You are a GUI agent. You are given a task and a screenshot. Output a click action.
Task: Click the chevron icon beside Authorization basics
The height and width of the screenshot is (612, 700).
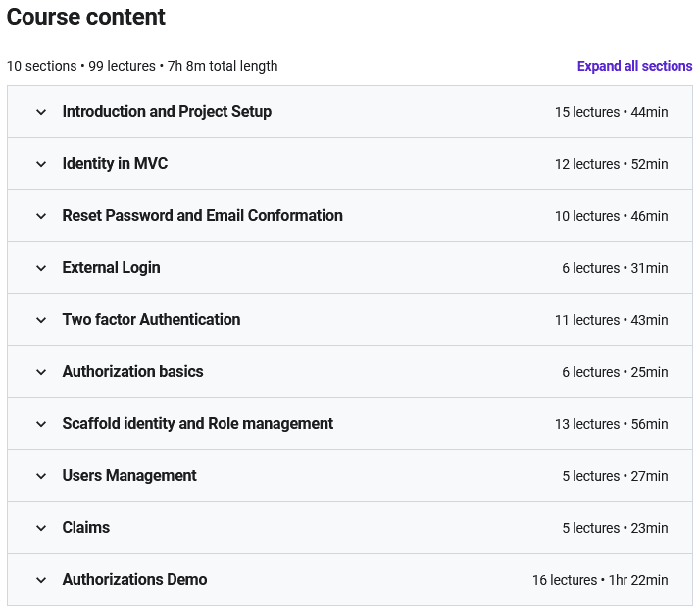(x=41, y=372)
